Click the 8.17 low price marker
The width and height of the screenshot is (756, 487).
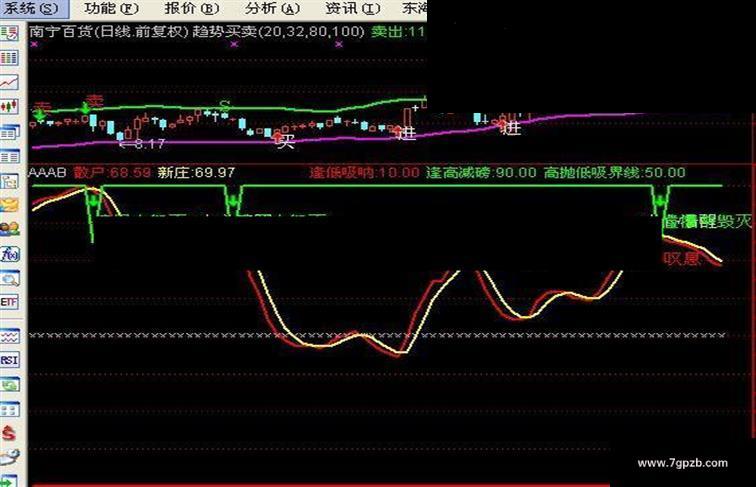click(143, 144)
